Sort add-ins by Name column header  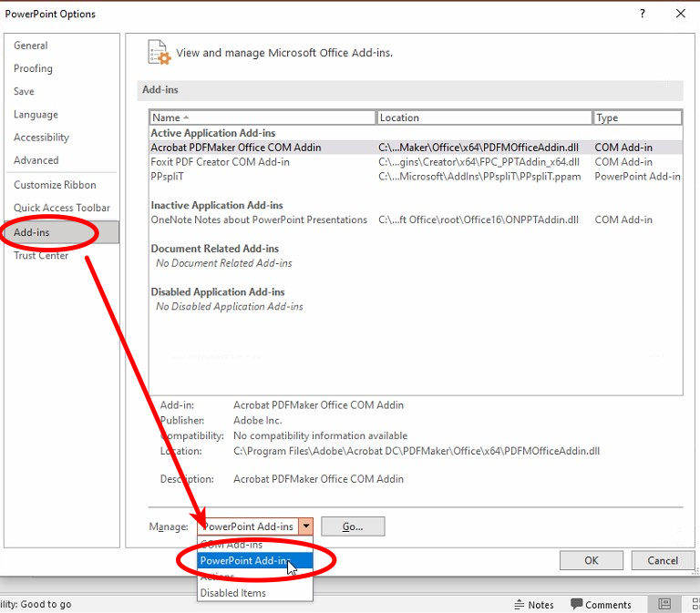coord(262,117)
